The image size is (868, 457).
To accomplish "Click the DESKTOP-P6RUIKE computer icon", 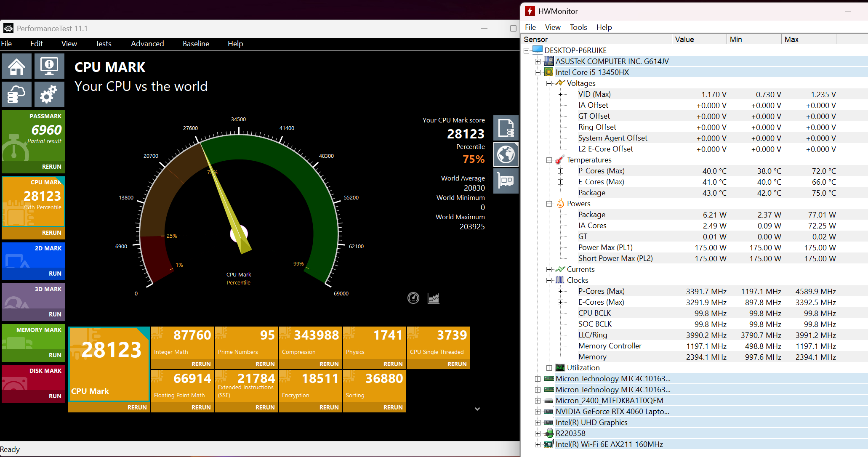I will (538, 50).
